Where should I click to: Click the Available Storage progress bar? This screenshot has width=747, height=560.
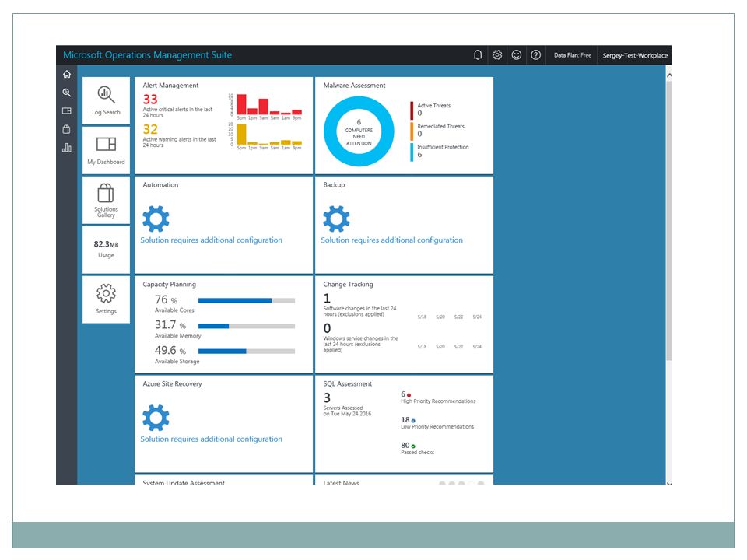(x=247, y=352)
